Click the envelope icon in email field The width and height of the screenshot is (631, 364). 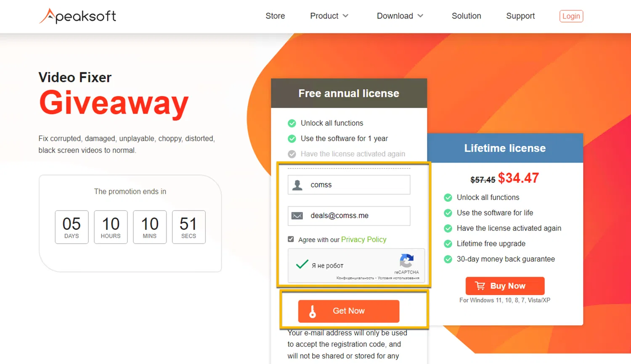coord(297,216)
